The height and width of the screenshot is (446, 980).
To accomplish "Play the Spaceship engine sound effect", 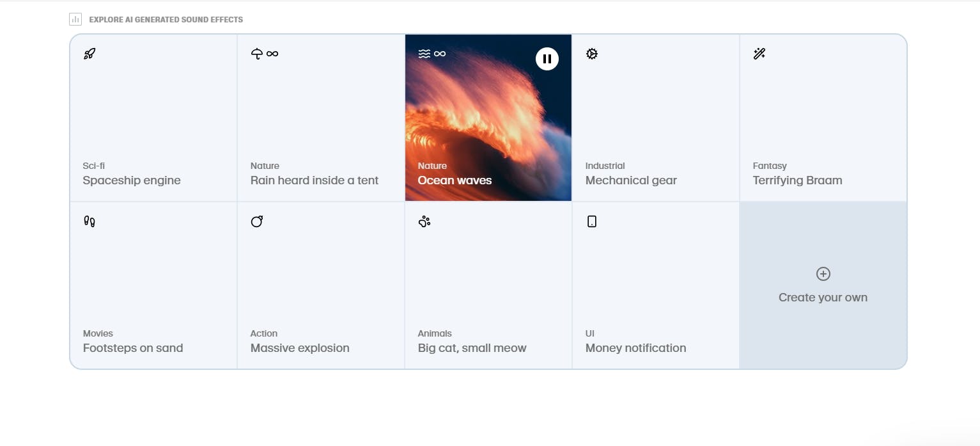I will click(x=132, y=180).
